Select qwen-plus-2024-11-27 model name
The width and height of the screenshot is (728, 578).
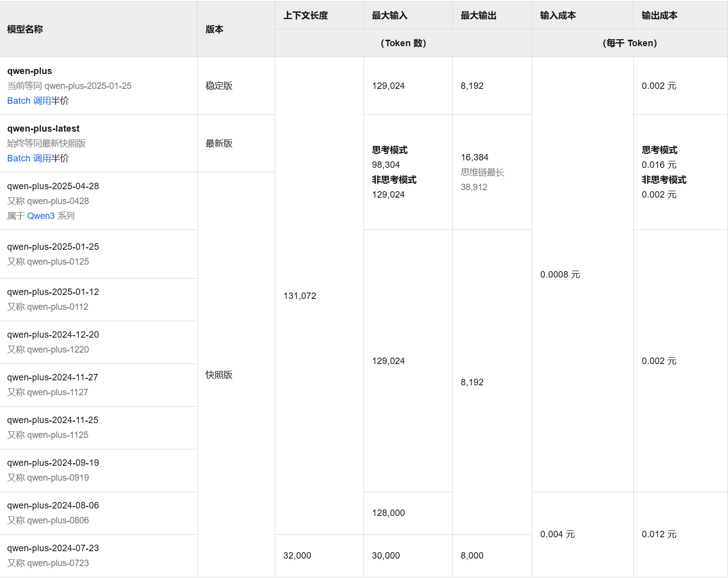coord(53,377)
